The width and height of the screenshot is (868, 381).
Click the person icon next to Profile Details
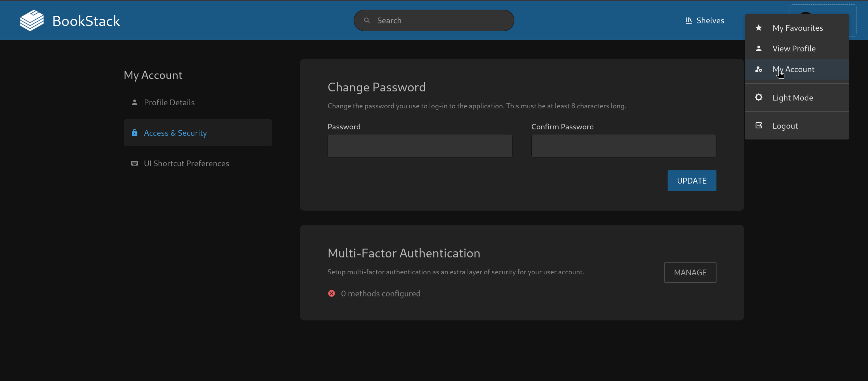click(x=134, y=102)
